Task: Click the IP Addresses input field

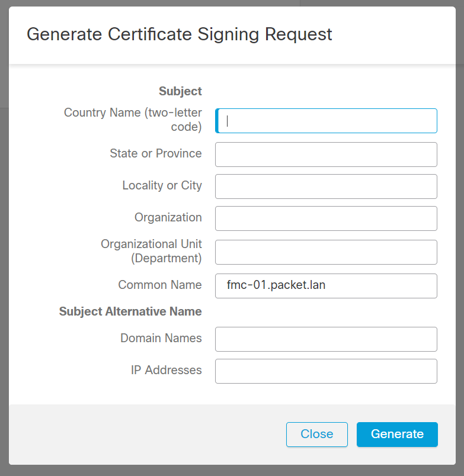Action: [326, 371]
